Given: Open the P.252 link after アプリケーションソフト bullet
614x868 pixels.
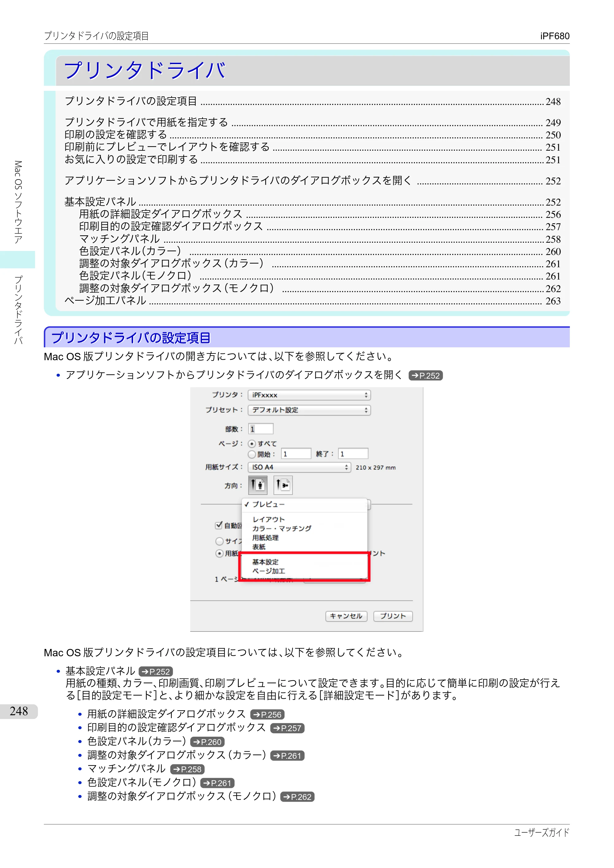Looking at the screenshot, I should (x=426, y=376).
